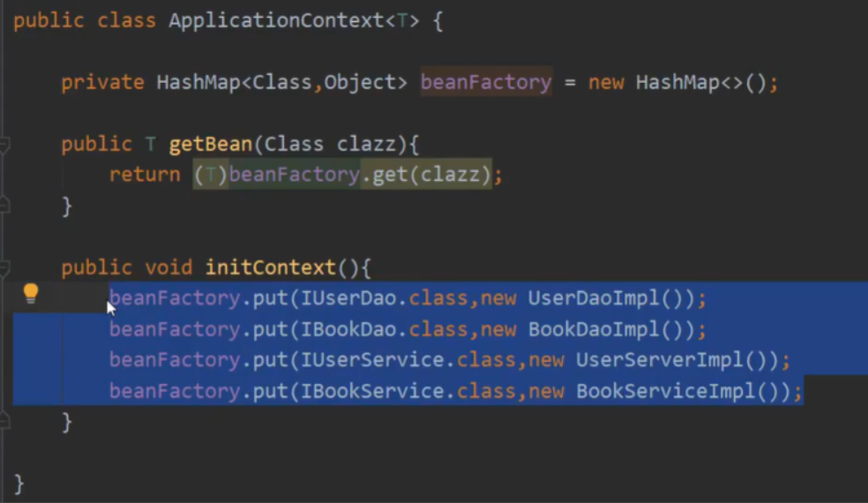Click the private keyword of the field
Viewport: 868px width, 503px height.
click(102, 83)
